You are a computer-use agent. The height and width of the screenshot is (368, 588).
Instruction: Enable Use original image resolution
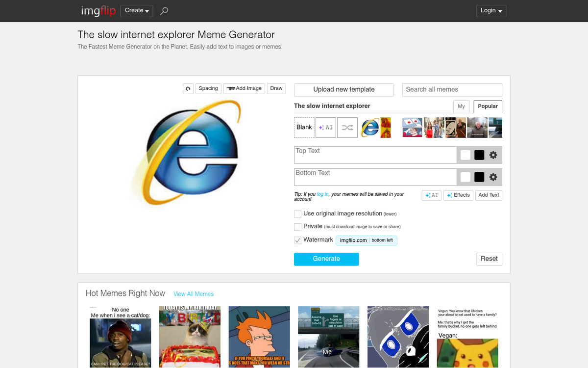[x=297, y=214]
